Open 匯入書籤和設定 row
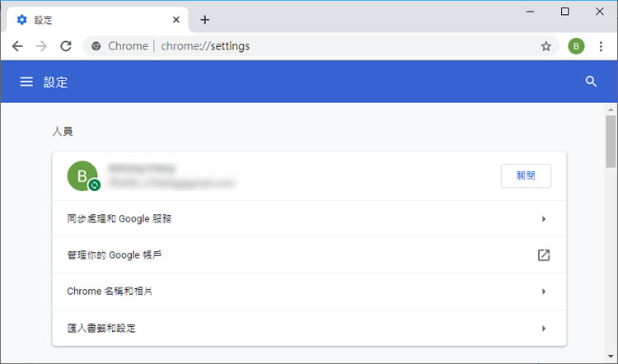618x364 pixels. coord(309,328)
